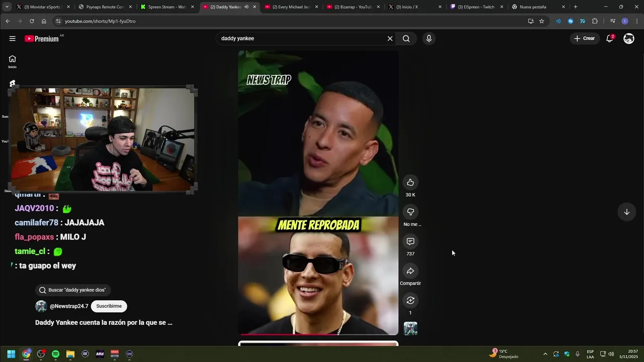Screen dimensions: 644x362
Task: Open a new tab with plus button
Action: [576, 7]
